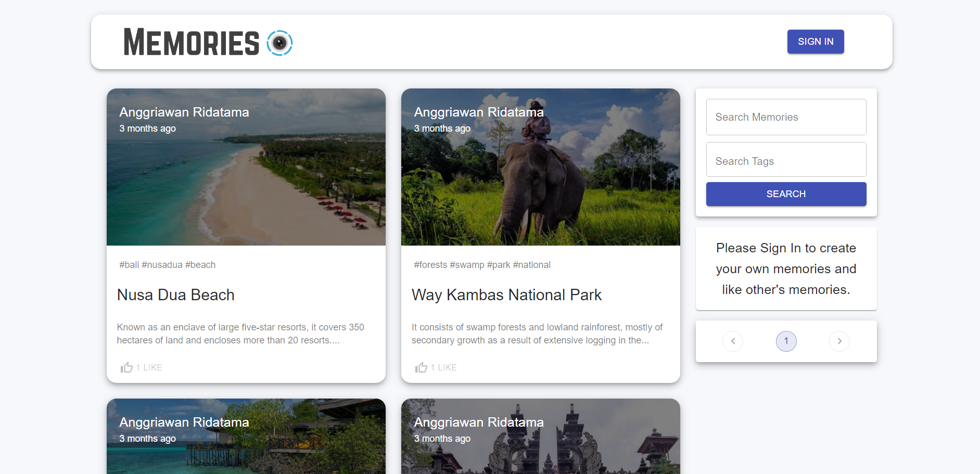Click the 'Please Sign In to create' message
The image size is (980, 474).
click(x=786, y=268)
